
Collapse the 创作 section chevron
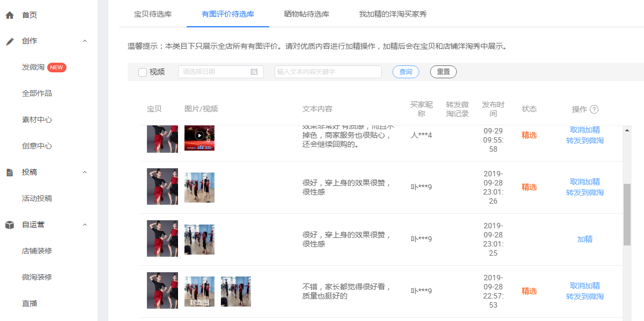coord(85,41)
